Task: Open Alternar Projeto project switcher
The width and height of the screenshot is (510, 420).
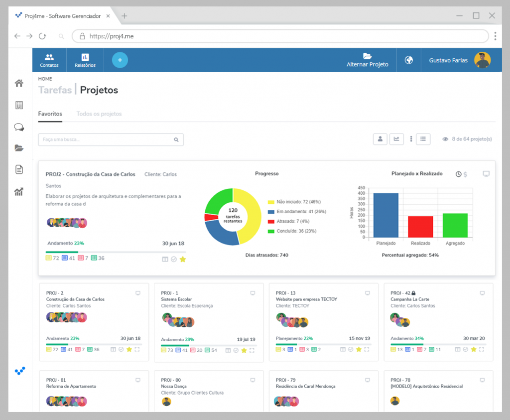Action: [x=367, y=60]
